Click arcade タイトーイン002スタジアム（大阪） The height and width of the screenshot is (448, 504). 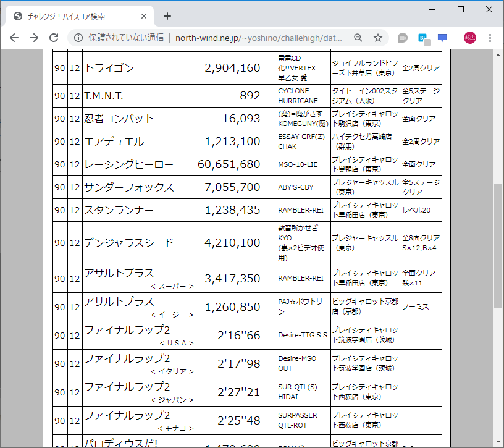point(365,96)
